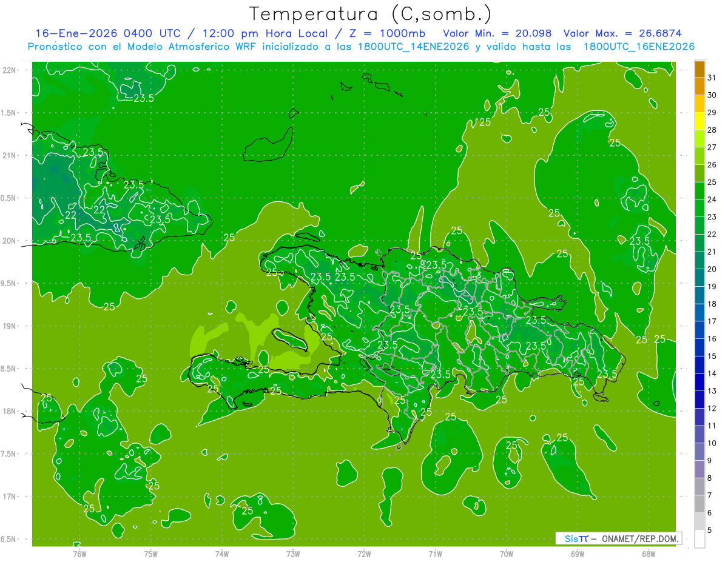This screenshot has height=562, width=728.
Task: Click the '75W' longitude axis label
Action: pos(151,554)
